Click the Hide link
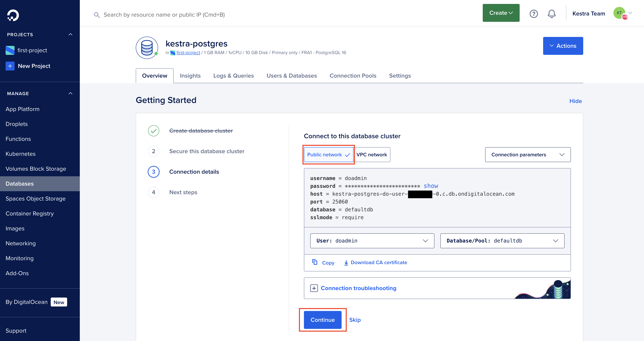Image resolution: width=644 pixels, height=341 pixels. (575, 101)
